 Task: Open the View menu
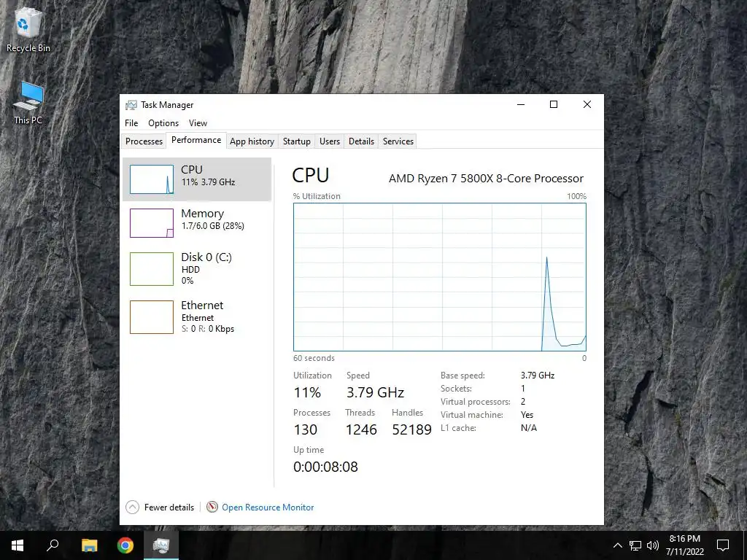[198, 122]
